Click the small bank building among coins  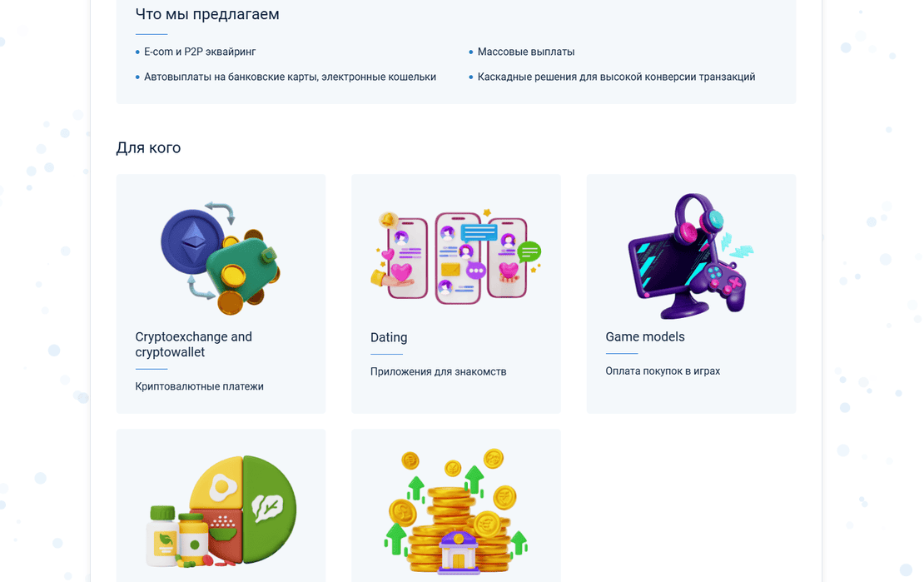pyautogui.click(x=458, y=553)
